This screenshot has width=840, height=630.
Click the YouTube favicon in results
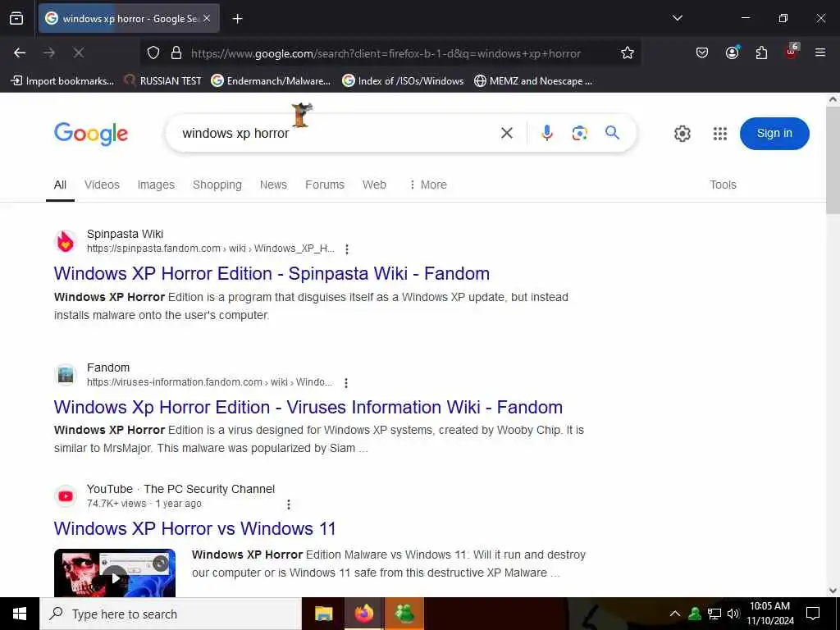coord(66,496)
